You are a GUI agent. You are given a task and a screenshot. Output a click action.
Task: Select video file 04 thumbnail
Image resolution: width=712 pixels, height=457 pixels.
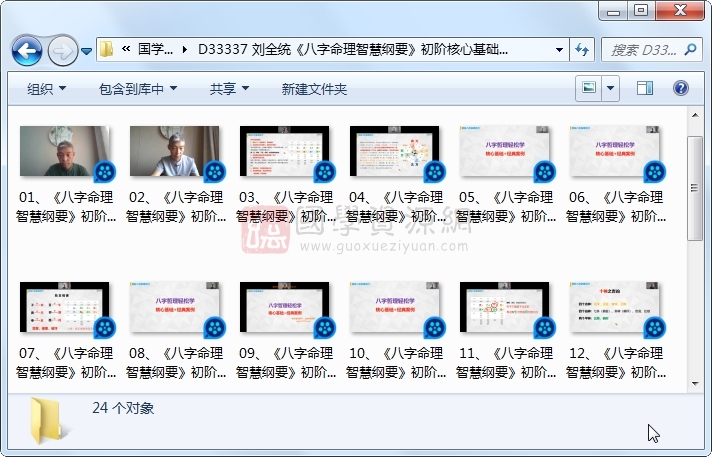(396, 153)
